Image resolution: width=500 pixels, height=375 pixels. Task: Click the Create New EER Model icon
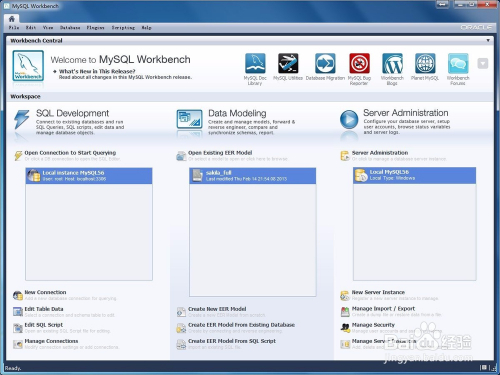tap(181, 312)
